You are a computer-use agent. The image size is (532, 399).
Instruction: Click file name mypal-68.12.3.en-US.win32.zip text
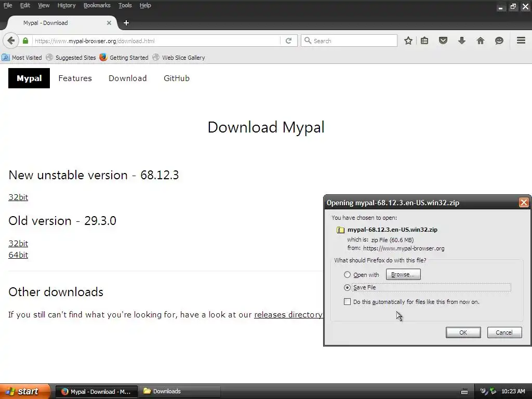pos(392,230)
